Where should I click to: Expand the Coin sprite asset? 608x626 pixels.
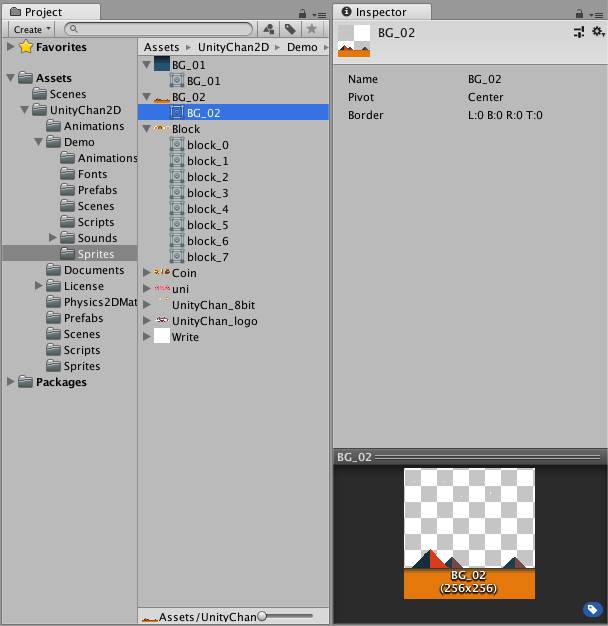147,273
